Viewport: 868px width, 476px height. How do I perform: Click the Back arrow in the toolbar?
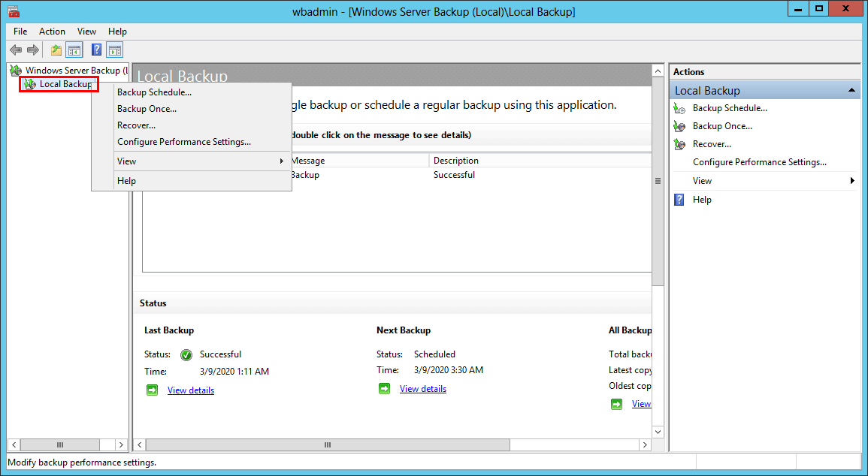(16, 50)
